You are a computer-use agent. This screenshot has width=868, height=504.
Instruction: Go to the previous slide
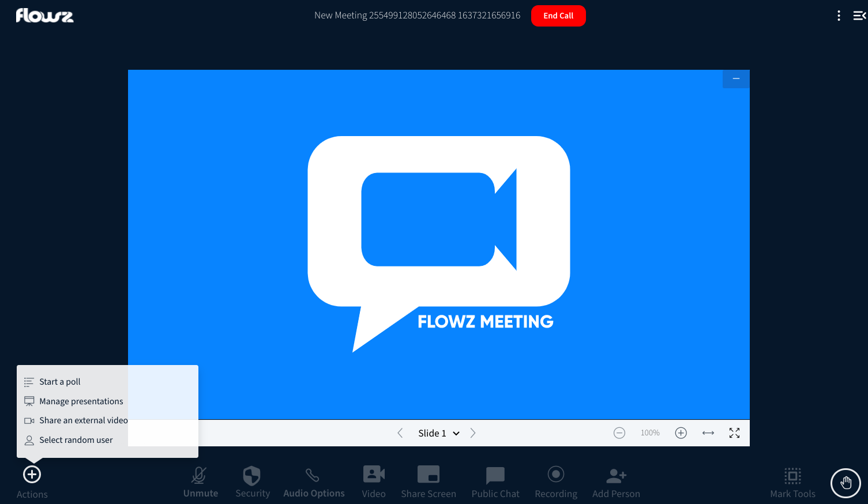pyautogui.click(x=400, y=433)
